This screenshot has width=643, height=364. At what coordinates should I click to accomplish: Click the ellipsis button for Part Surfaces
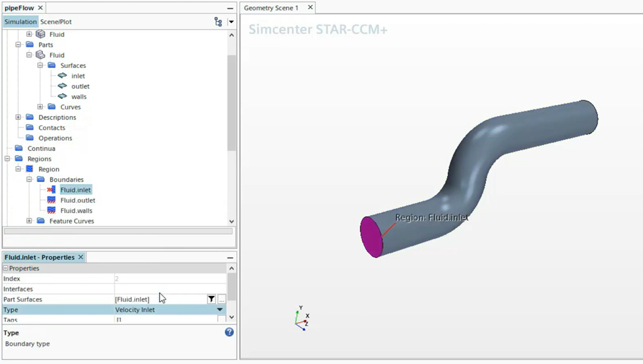pos(222,299)
